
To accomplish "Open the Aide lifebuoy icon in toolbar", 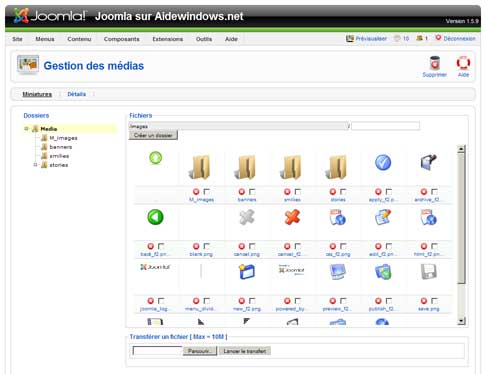I will 463,63.
